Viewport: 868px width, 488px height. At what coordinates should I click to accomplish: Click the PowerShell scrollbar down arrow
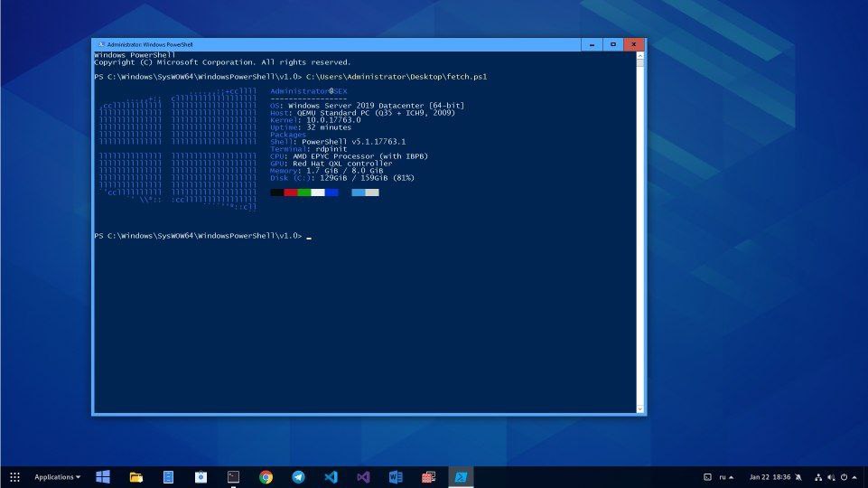pyautogui.click(x=639, y=409)
